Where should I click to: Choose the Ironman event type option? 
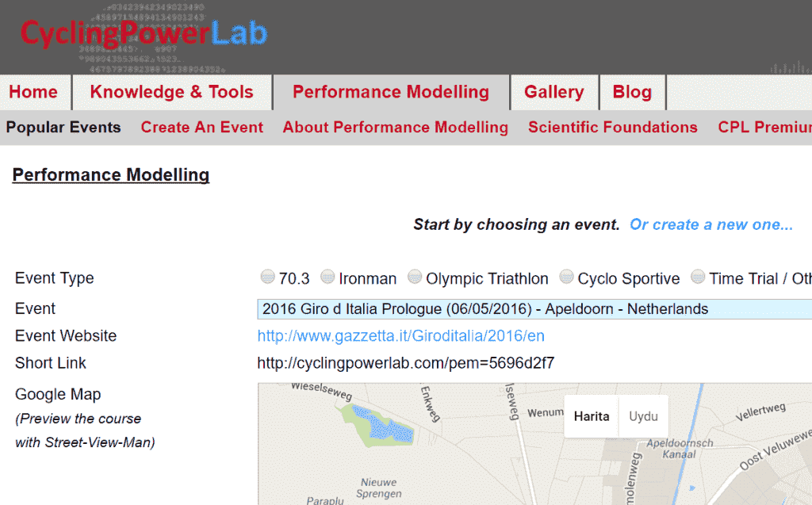[327, 277]
